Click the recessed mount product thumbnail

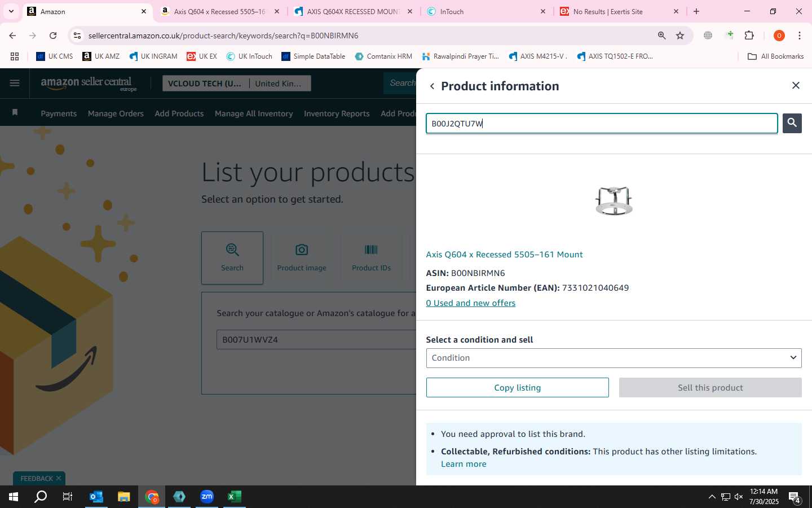[x=614, y=200]
